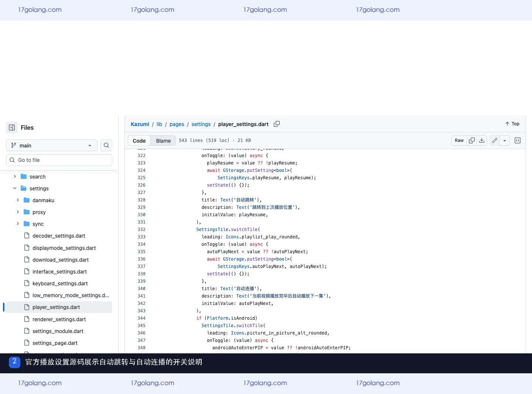Open the symbols panel
The image size is (532, 394).
tap(518, 140)
